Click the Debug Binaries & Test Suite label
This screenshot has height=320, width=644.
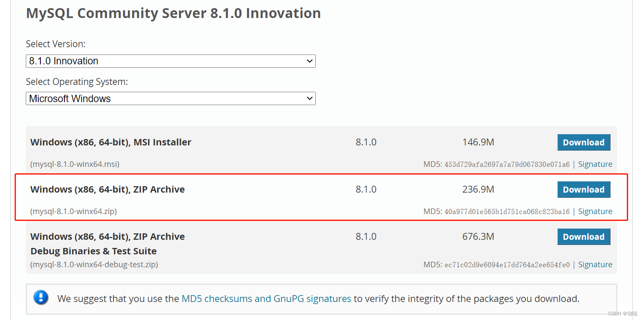coord(94,251)
